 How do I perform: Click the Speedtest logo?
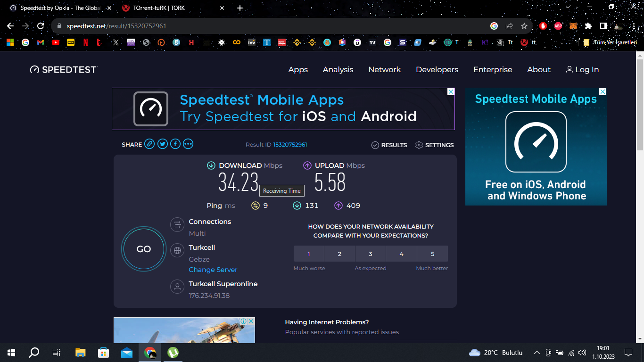[64, 69]
